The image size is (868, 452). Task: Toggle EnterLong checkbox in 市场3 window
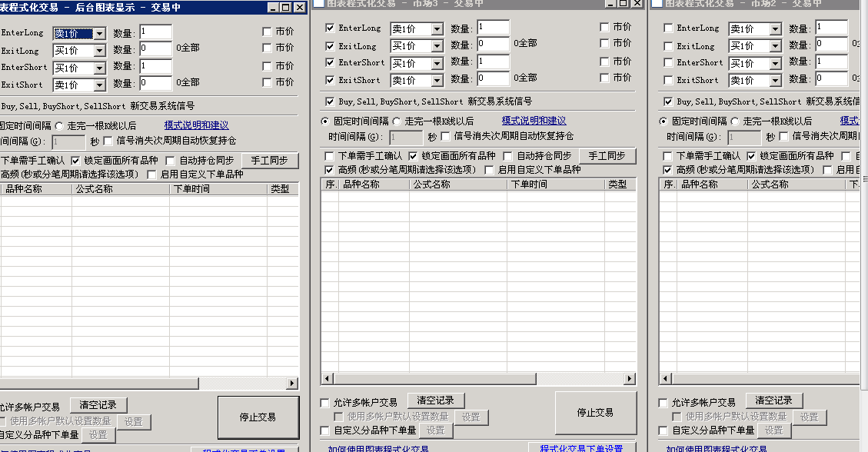pos(331,28)
